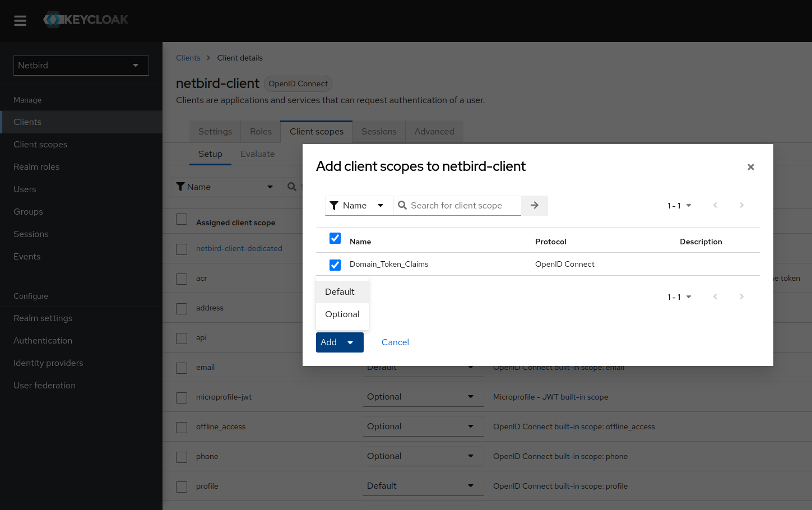The width and height of the screenshot is (812, 510).
Task: Close the Add client scopes dialog
Action: (x=750, y=167)
